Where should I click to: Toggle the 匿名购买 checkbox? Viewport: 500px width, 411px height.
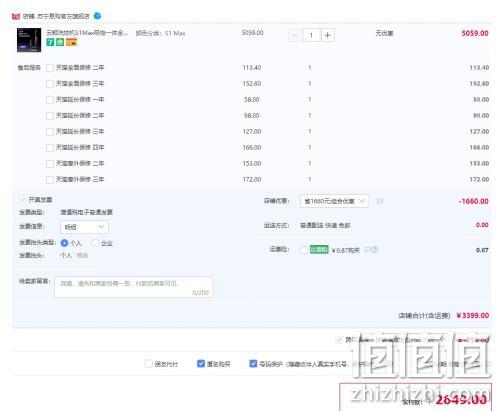(201, 364)
